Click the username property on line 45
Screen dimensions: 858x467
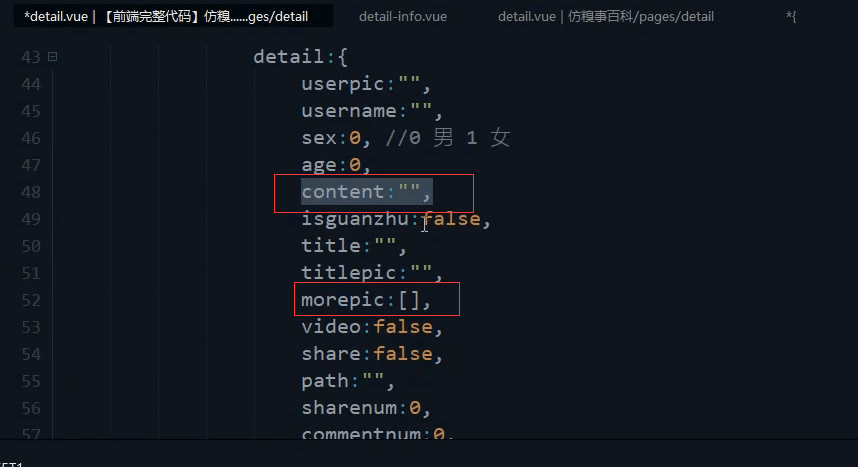point(349,111)
